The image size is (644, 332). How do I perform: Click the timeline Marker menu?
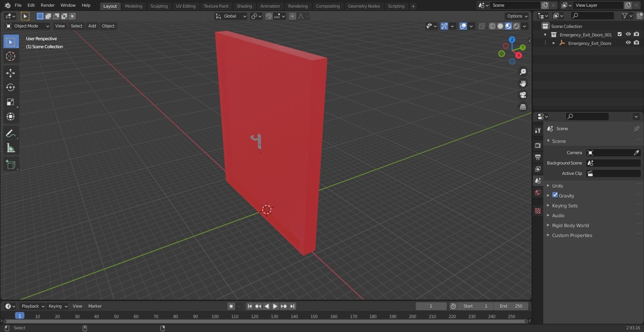[x=95, y=306]
